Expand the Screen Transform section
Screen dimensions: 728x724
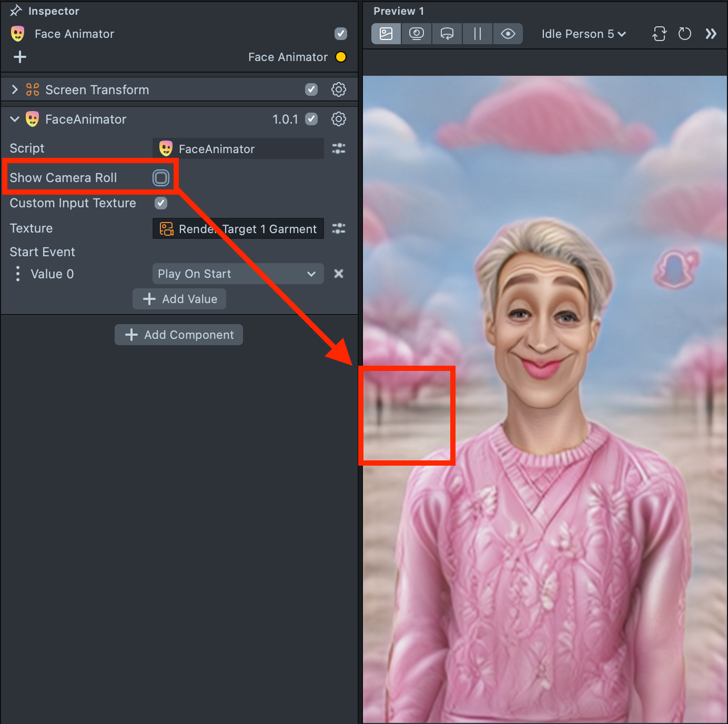(x=15, y=89)
